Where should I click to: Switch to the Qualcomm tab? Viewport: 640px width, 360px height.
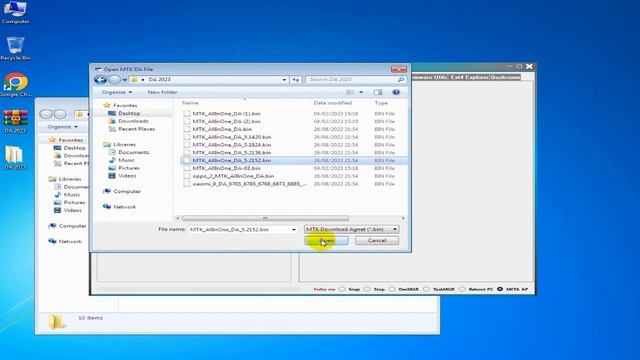click(x=505, y=77)
